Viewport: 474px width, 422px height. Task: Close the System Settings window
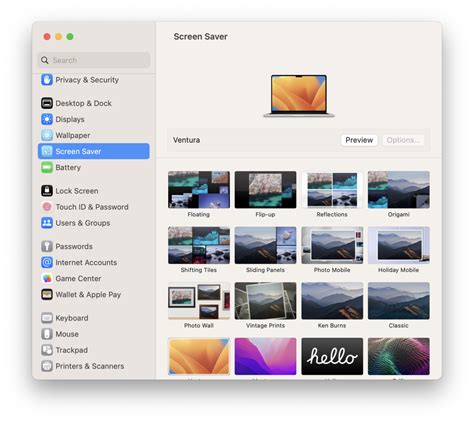(x=47, y=37)
